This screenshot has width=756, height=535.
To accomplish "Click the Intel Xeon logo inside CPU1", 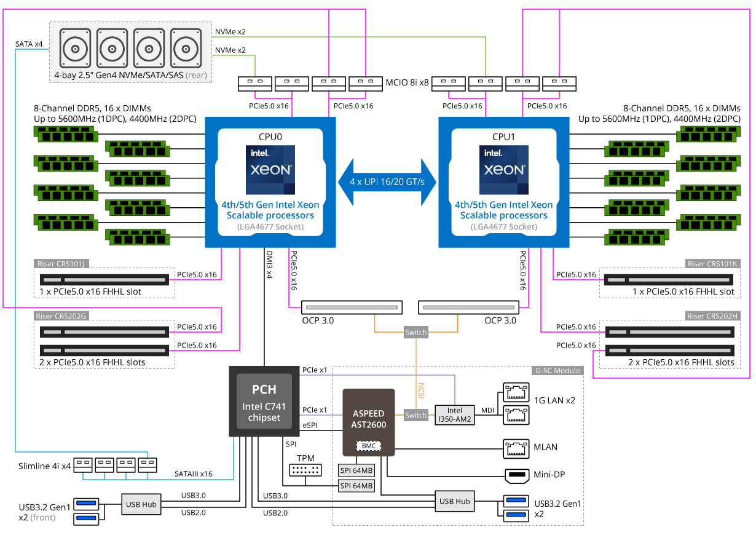I will (504, 170).
